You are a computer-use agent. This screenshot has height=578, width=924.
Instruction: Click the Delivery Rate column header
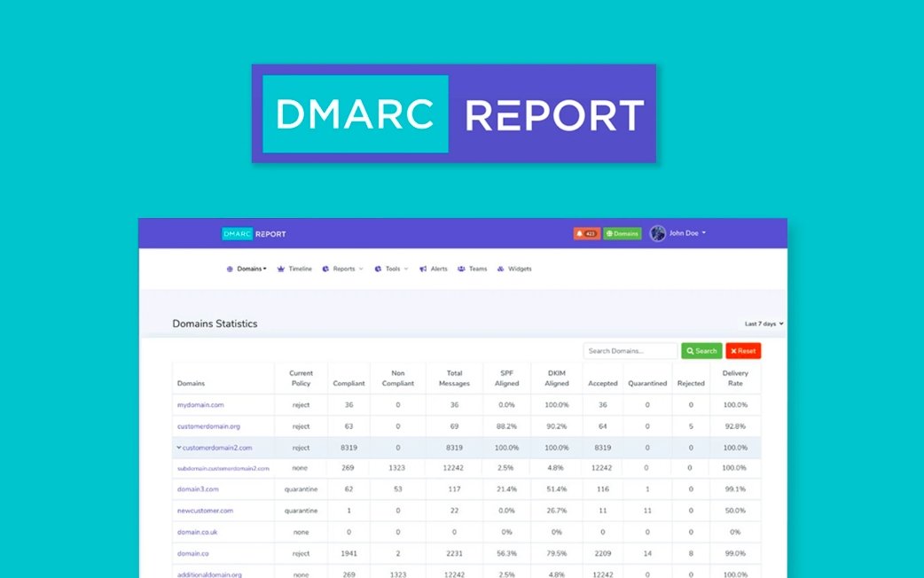pyautogui.click(x=735, y=379)
